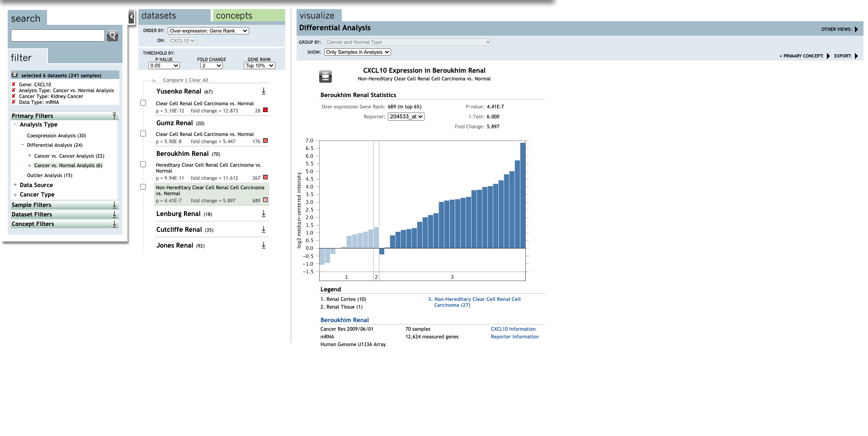Viewport: 868px width, 436px height.
Task: Expand the Data Source filter node
Action: point(15,185)
